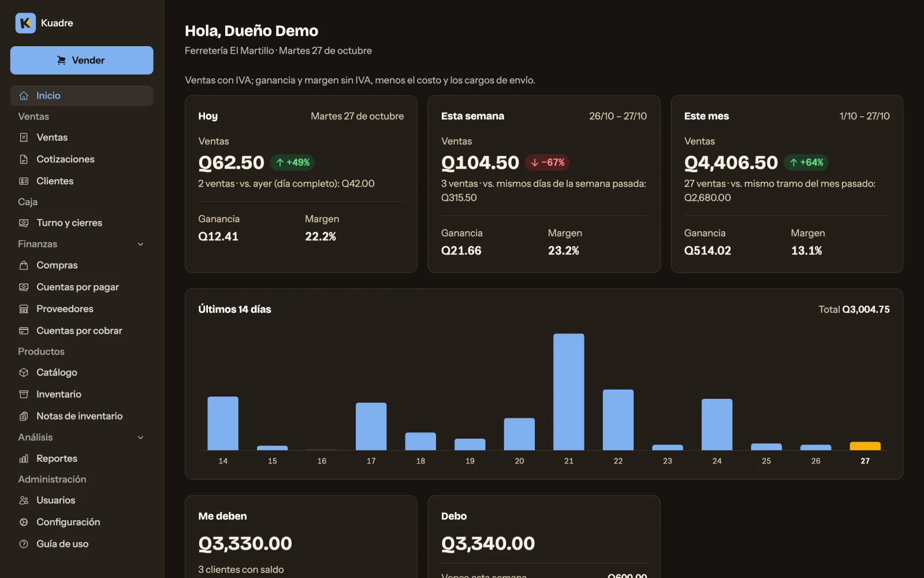
Task: Click the Proveedores store icon
Action: coord(24,309)
